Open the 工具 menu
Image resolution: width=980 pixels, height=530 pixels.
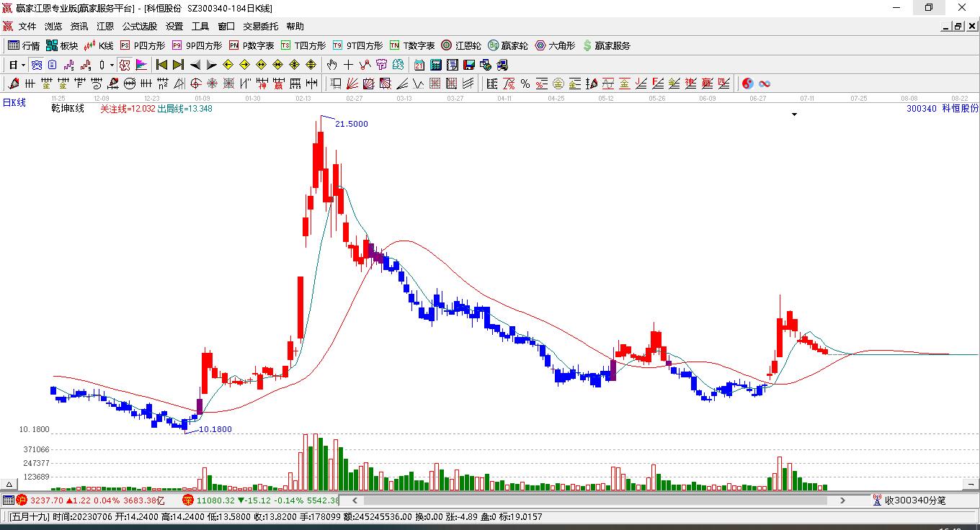pos(200,27)
